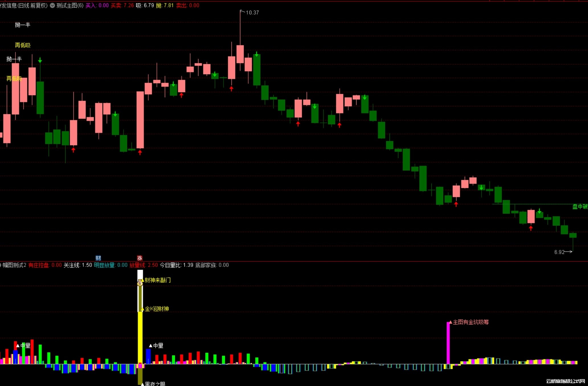Screen dimensions: 588x386
Task: Click the lower white 抛一半 annotation
Action: click(x=14, y=59)
